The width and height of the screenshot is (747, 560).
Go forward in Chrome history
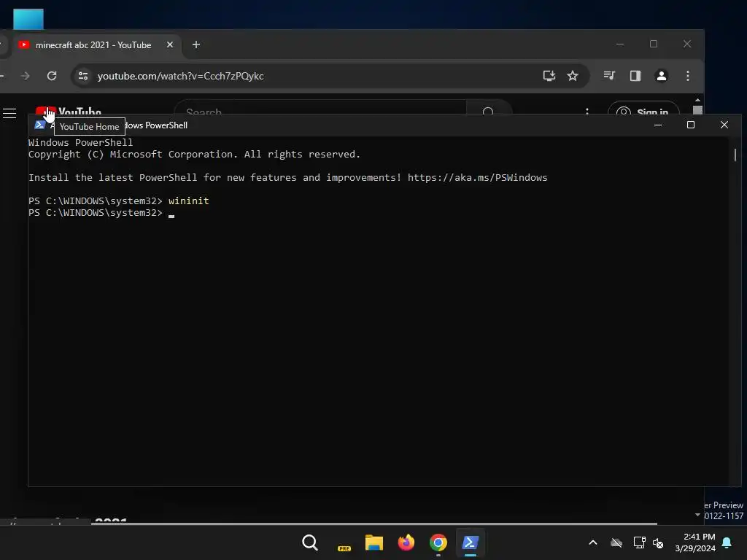tap(26, 76)
